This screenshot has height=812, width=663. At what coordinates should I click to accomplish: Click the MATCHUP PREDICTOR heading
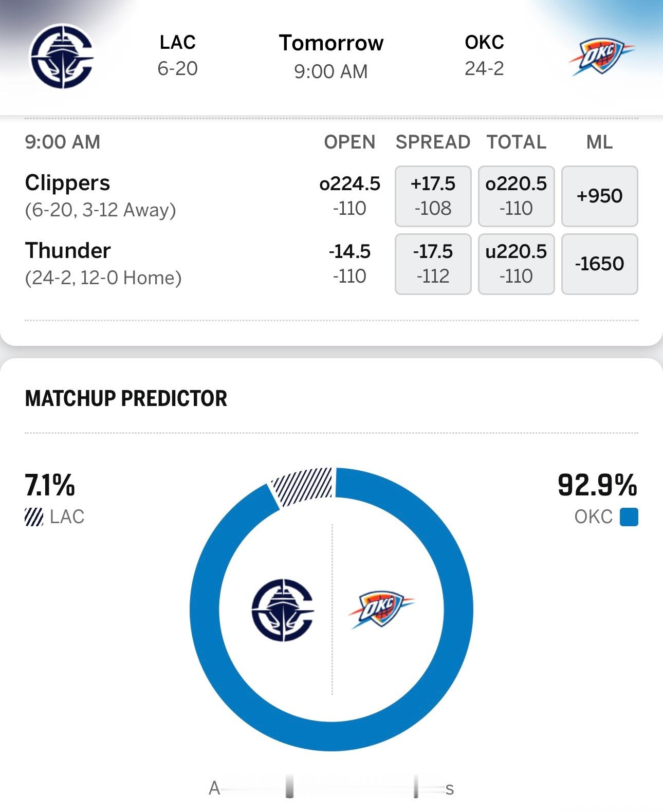(126, 397)
